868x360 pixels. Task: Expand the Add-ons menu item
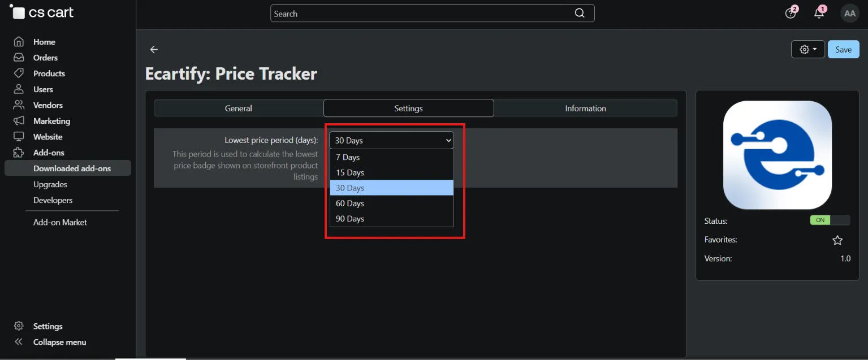(49, 153)
